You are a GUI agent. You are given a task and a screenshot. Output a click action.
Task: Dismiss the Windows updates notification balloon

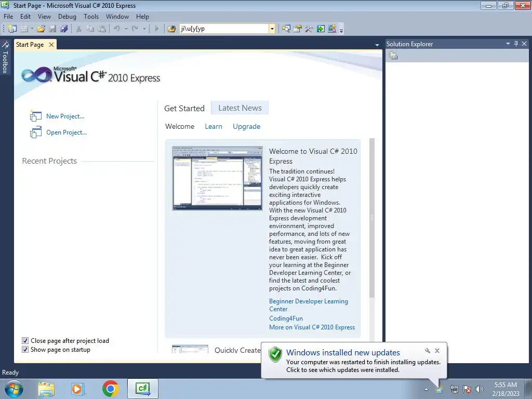tap(437, 351)
